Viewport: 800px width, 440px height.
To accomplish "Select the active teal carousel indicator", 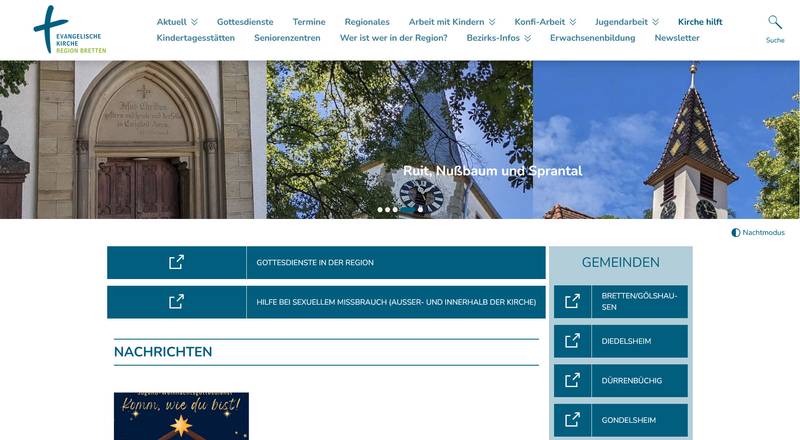I will (407, 210).
